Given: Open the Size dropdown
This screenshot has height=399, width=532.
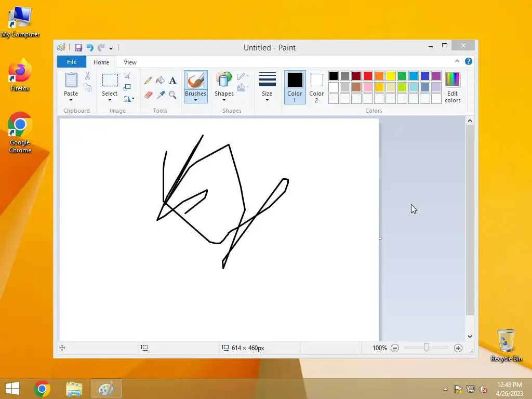Looking at the screenshot, I should click(267, 87).
